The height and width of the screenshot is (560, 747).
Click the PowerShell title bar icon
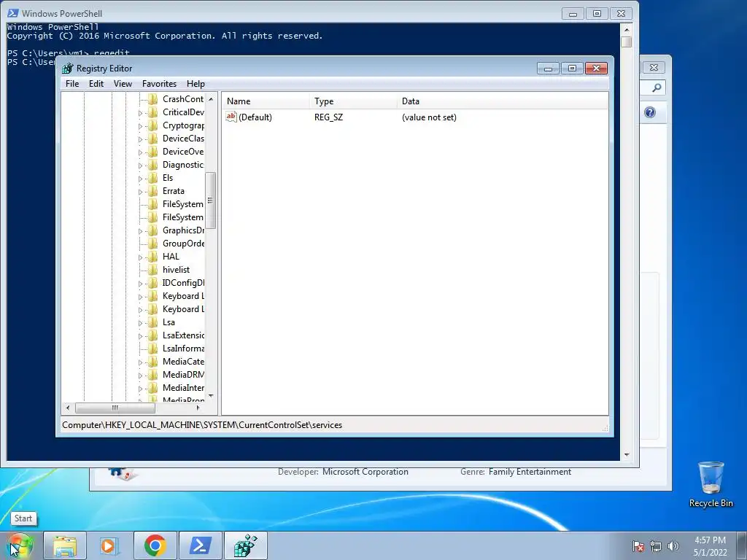[x=13, y=13]
